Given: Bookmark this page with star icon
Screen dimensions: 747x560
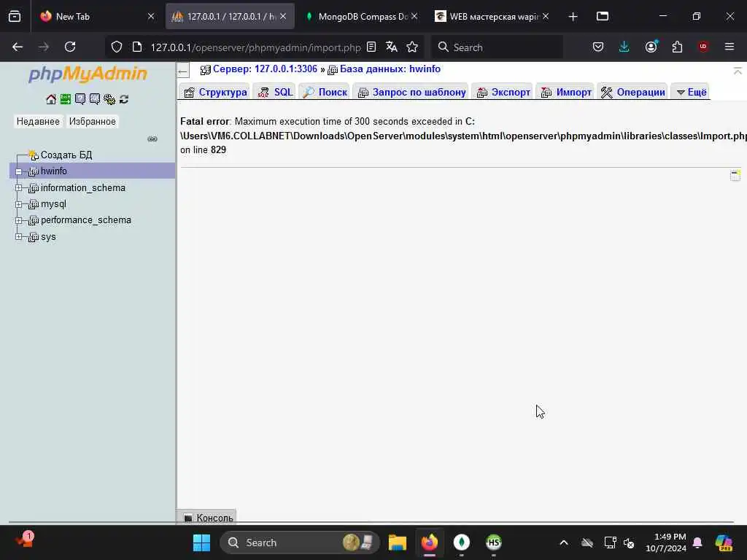Looking at the screenshot, I should tap(412, 47).
